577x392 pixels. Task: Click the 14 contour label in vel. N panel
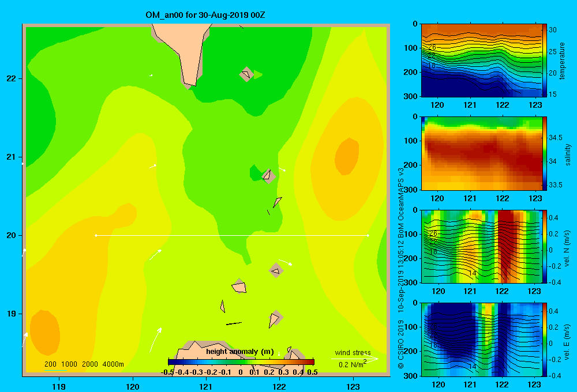[x=472, y=273]
